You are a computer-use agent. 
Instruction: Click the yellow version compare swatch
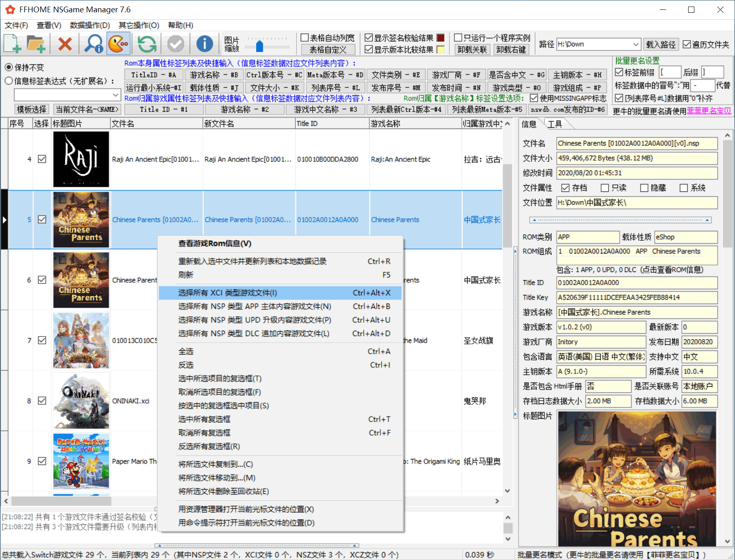click(441, 50)
